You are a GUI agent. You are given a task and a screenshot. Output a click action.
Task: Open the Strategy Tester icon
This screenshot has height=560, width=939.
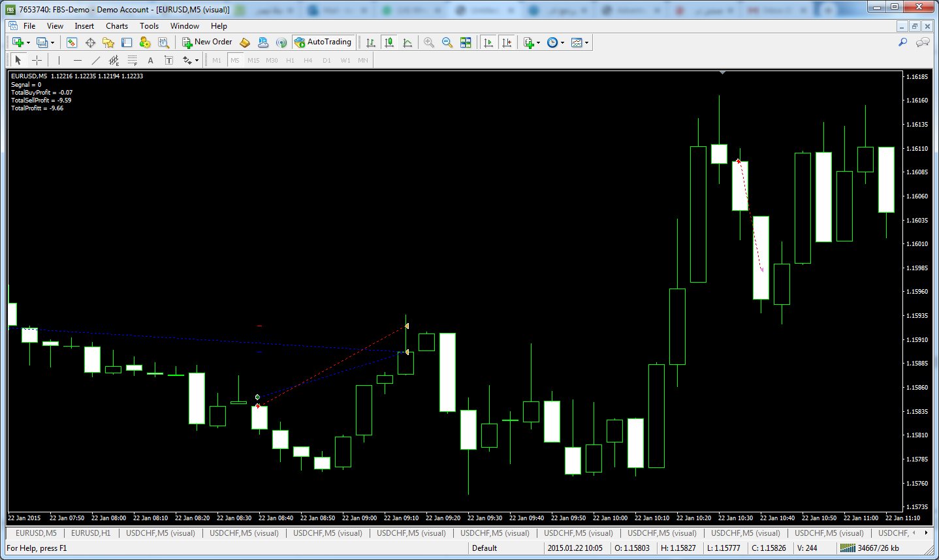coord(163,42)
